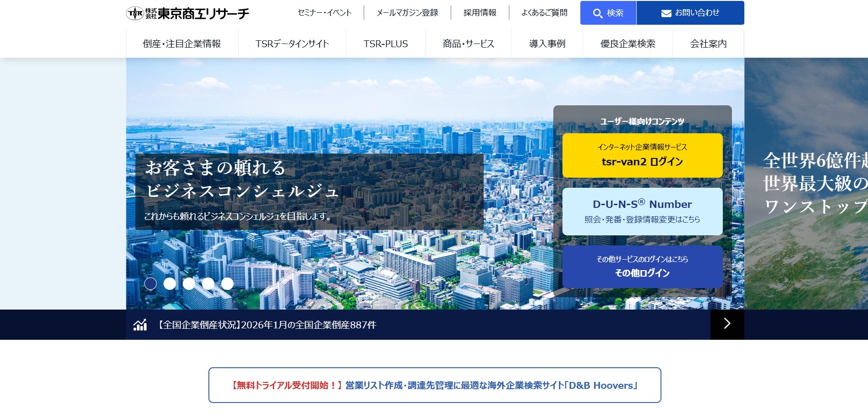
Task: Open メールマガジン登録 link
Action: 407,13
